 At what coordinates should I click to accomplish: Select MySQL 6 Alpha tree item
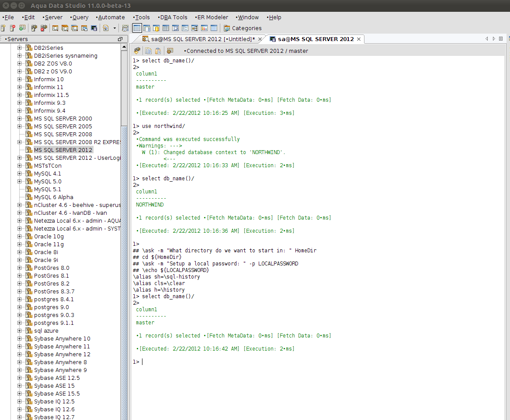pyautogui.click(x=54, y=197)
